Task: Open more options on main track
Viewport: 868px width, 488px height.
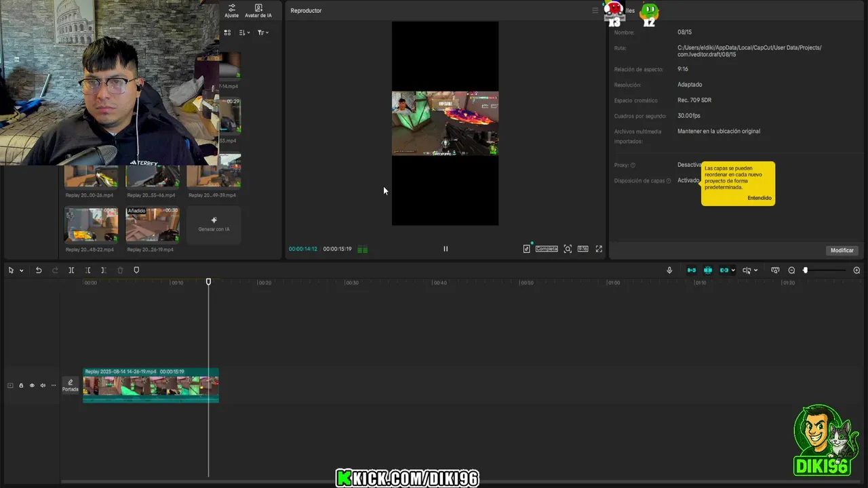Action: 54,386
